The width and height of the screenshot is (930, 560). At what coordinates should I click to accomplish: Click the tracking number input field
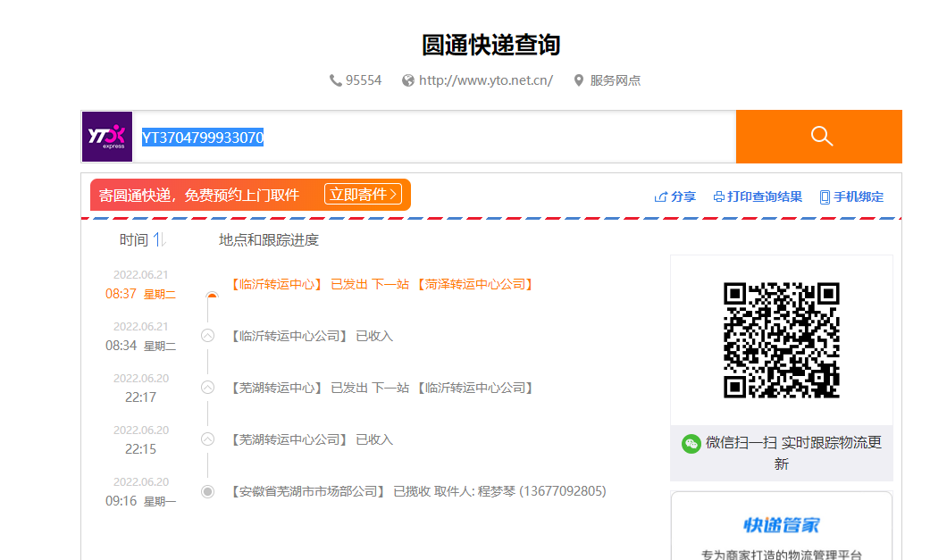point(435,137)
